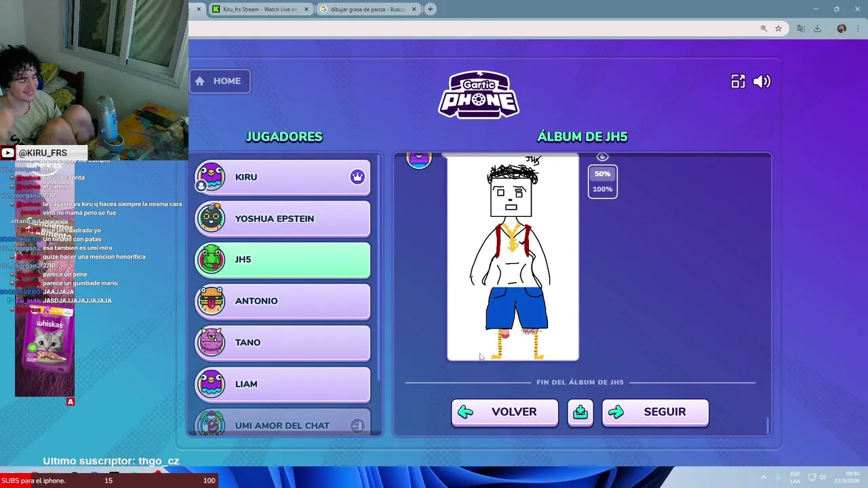Click the YouTube icon beside @KIRU_FRS
Image resolution: width=868 pixels, height=488 pixels.
[7, 153]
